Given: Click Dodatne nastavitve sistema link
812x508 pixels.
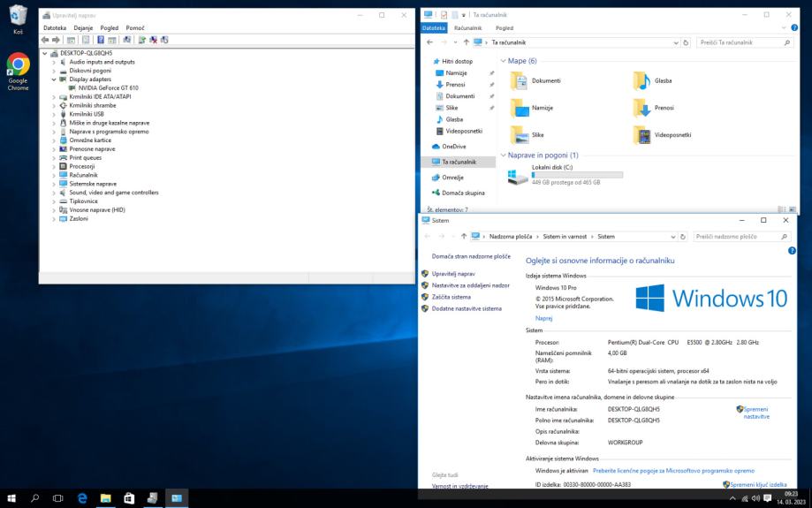Looking at the screenshot, I should [x=467, y=308].
